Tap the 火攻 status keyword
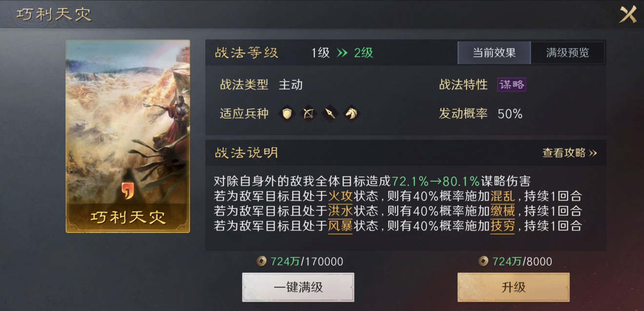 pos(341,196)
